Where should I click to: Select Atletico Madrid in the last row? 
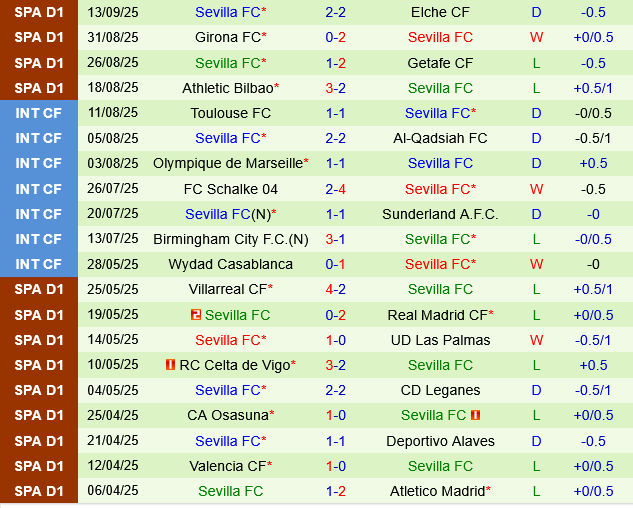click(437, 491)
